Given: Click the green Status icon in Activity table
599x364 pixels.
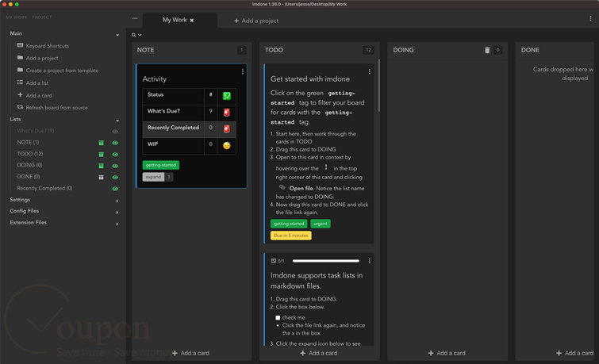Looking at the screenshot, I should pos(227,96).
